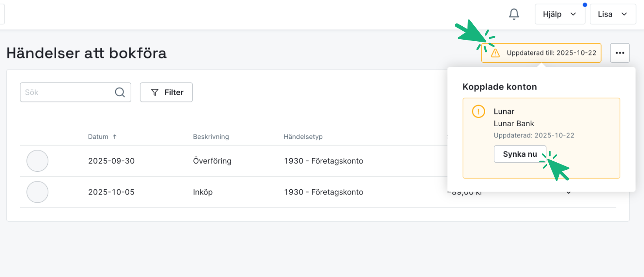Click the Lunar account exclamation icon
This screenshot has width=644, height=277.
[x=478, y=112]
